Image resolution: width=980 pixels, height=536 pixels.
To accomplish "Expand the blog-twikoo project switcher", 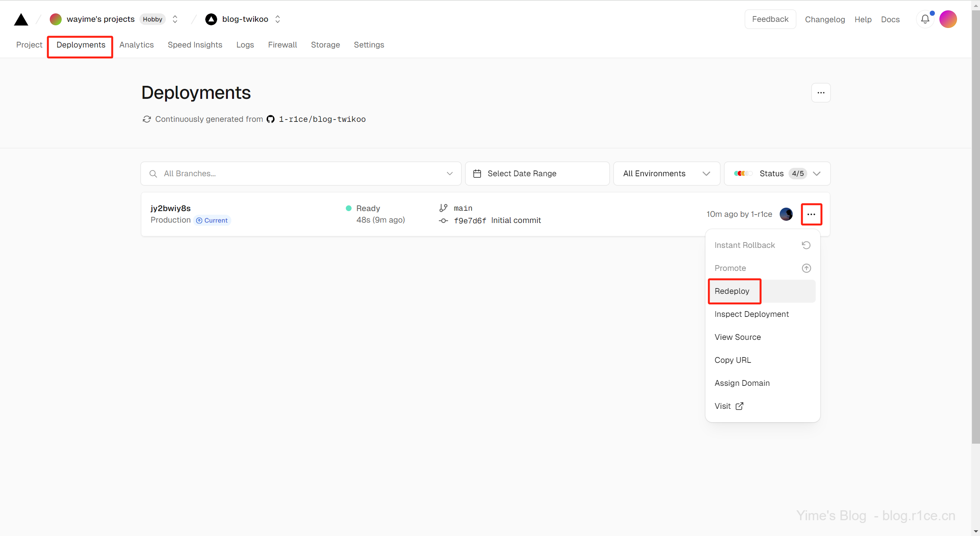I will tap(278, 19).
